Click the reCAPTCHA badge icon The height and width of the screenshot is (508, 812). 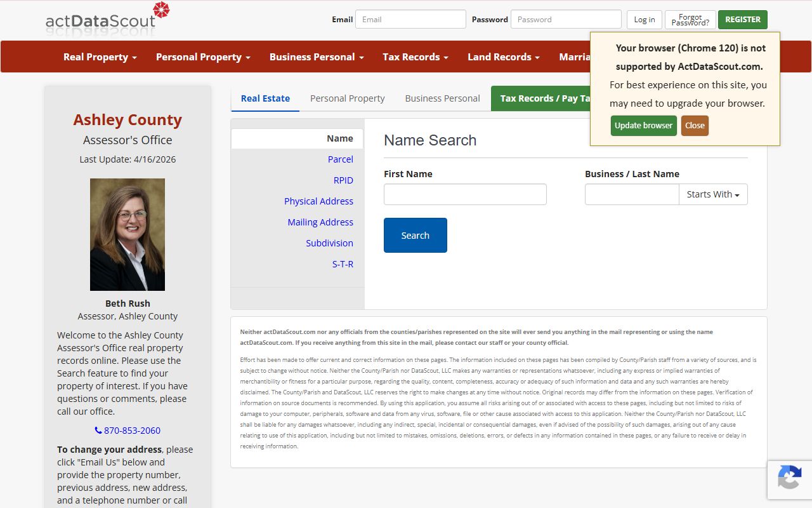(x=789, y=478)
